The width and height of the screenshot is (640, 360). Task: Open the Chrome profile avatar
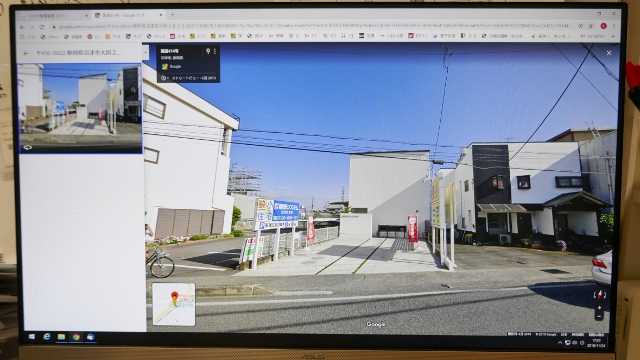coord(603,26)
